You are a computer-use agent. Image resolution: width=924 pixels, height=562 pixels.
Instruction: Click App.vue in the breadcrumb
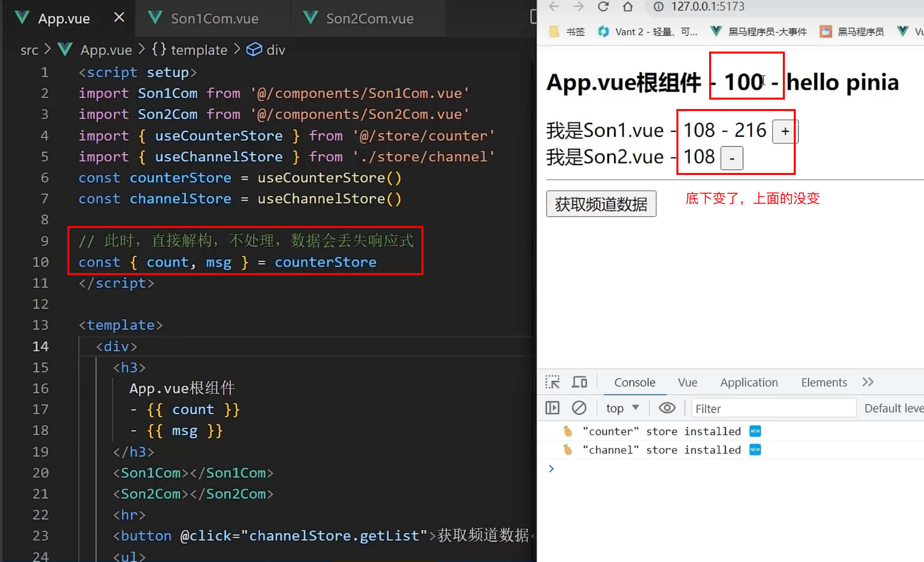106,50
